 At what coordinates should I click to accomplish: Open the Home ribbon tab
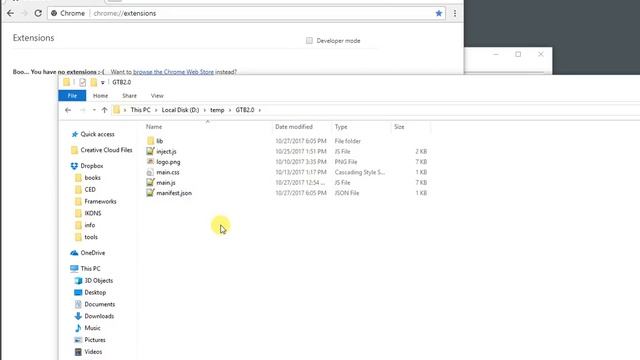(x=100, y=96)
